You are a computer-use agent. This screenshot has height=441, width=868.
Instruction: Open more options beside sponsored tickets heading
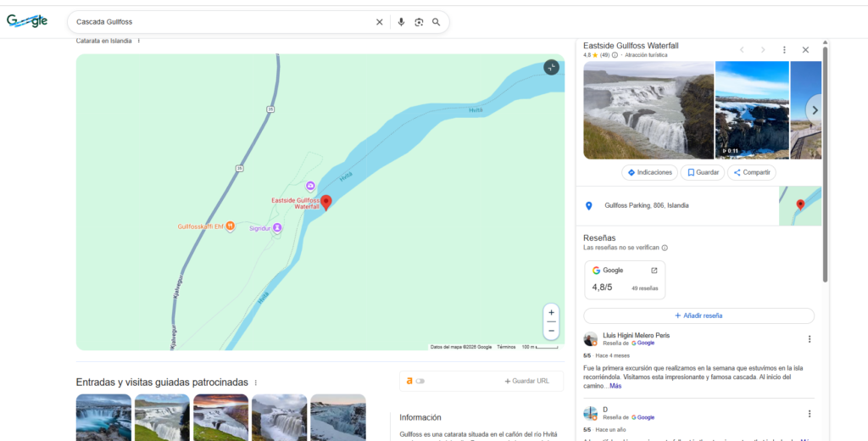tap(256, 382)
